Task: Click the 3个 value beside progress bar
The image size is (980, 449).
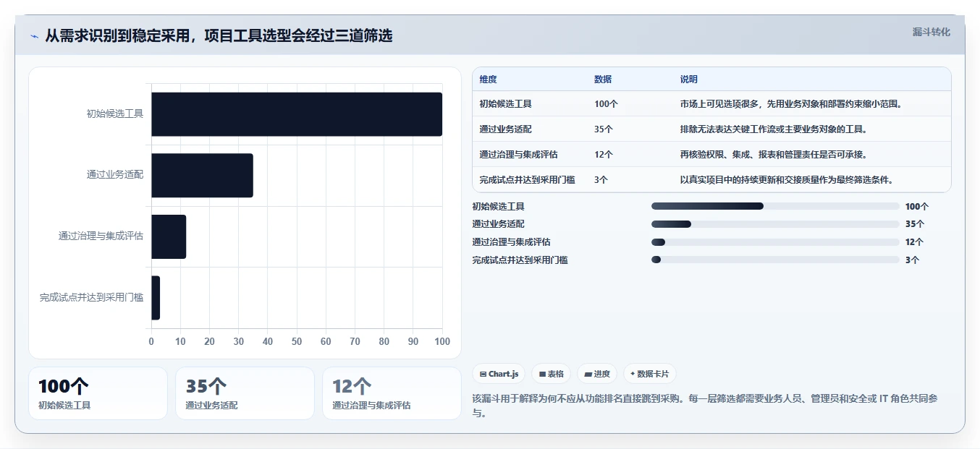Action: click(x=913, y=260)
